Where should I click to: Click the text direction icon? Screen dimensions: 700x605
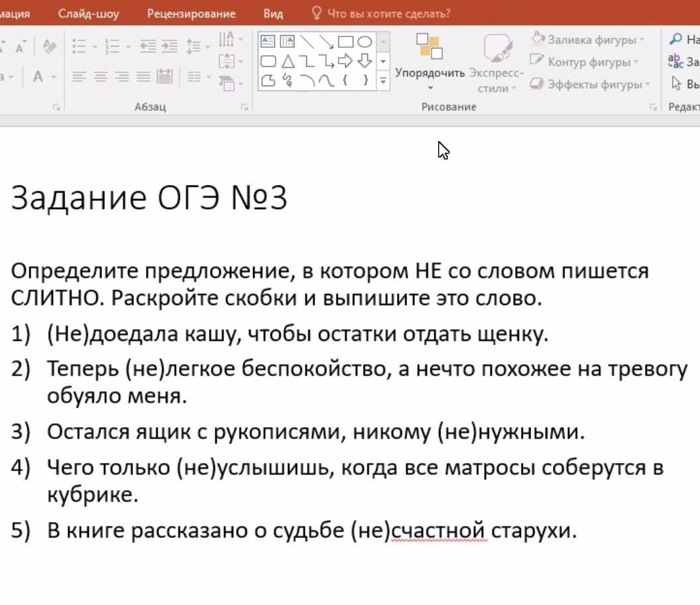pos(226,39)
